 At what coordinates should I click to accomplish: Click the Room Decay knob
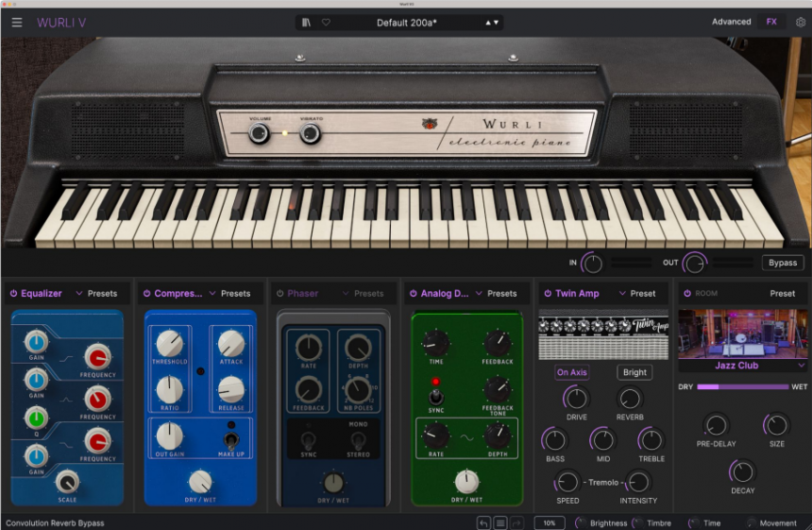point(742,472)
